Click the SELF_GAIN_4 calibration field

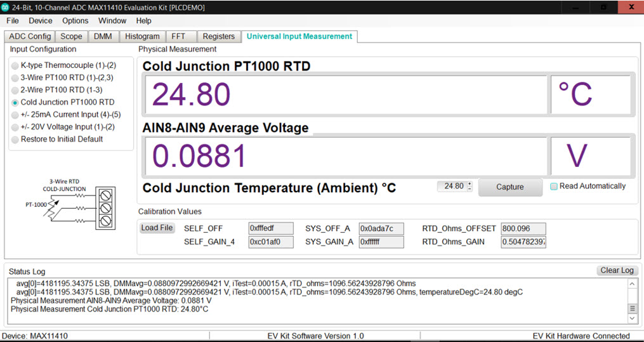271,242
